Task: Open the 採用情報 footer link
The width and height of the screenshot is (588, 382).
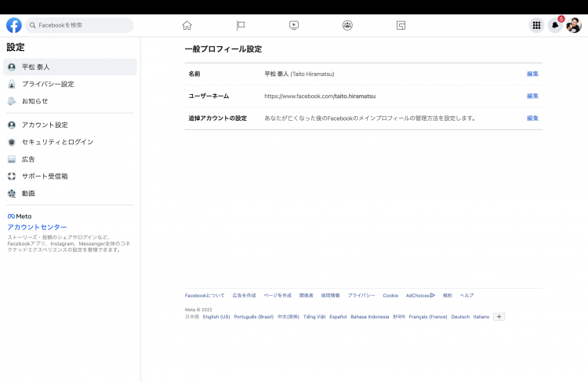Action: tap(330, 296)
